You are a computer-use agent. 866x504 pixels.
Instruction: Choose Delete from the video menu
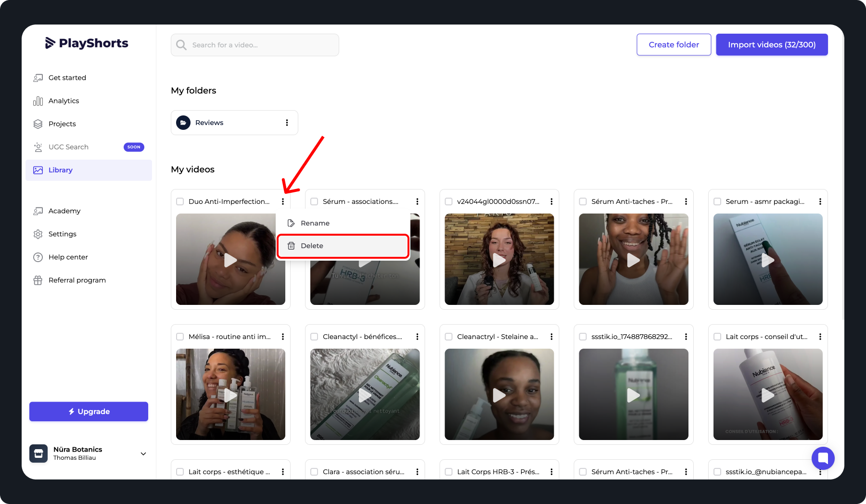[x=343, y=246]
